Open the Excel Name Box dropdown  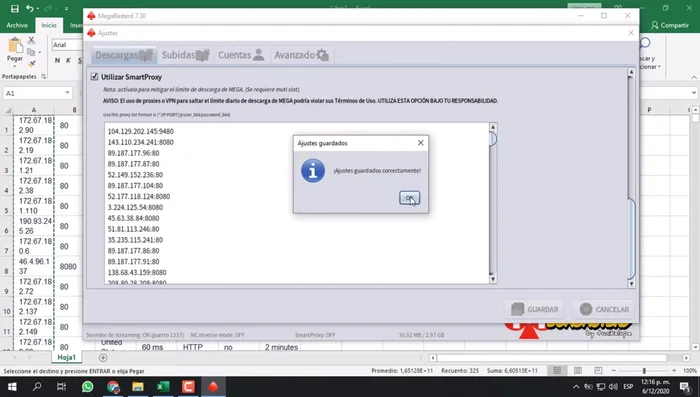coord(67,93)
